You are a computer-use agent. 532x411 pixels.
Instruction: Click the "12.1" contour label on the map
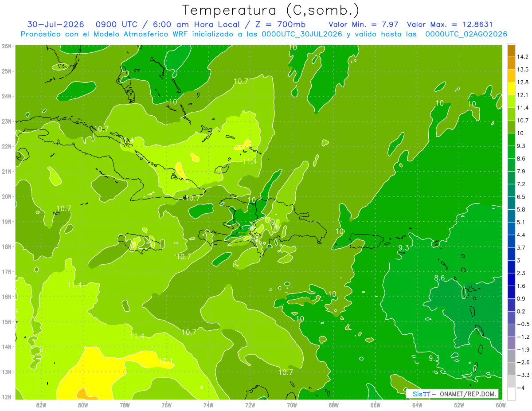165,361
